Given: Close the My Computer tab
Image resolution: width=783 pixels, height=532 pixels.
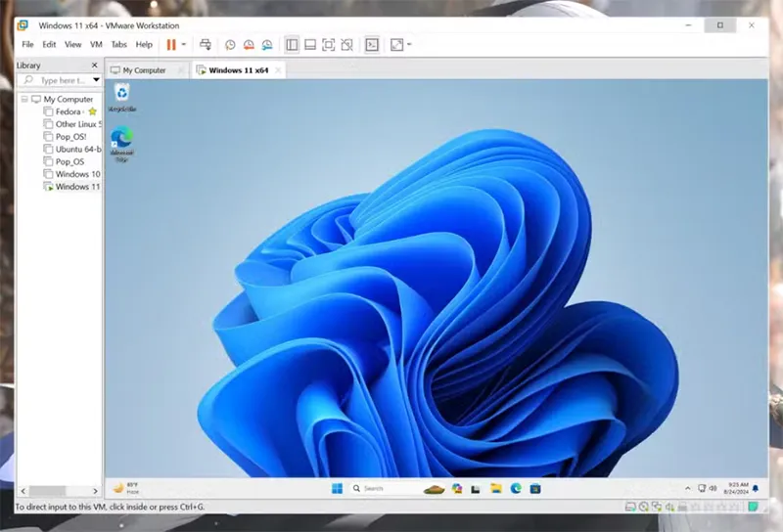Looking at the screenshot, I should [x=181, y=70].
